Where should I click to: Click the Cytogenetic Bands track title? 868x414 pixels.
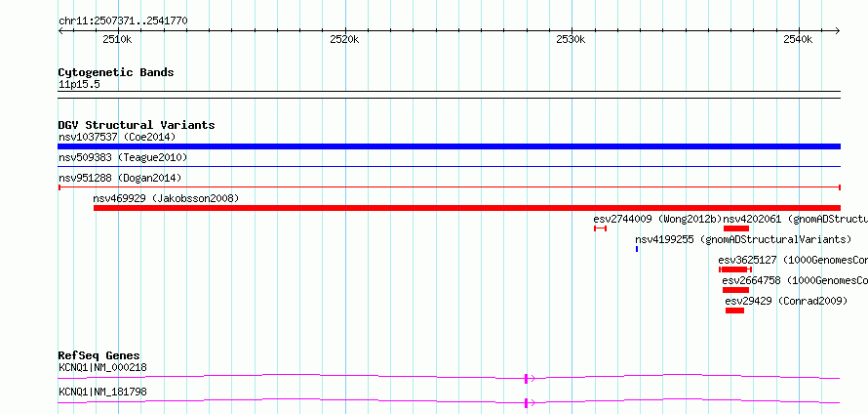[116, 72]
